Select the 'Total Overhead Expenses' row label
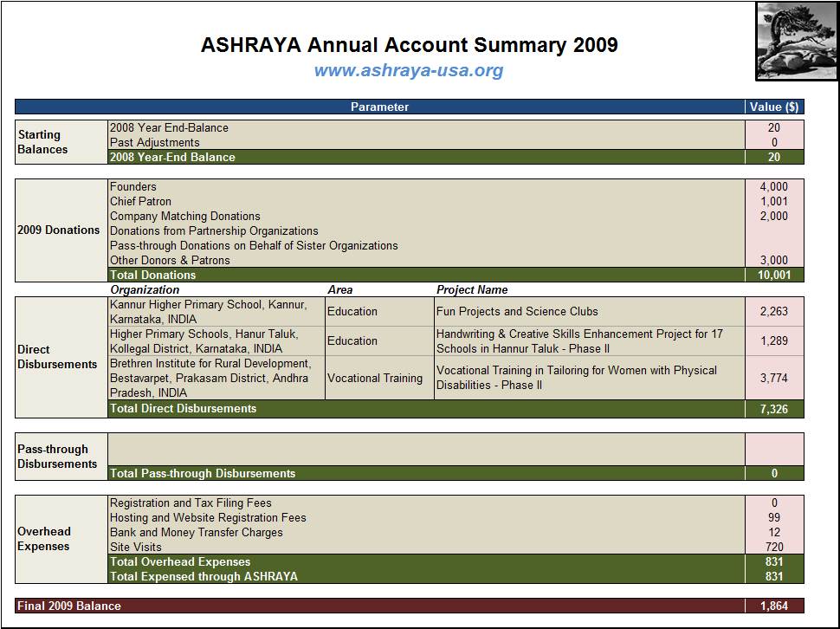Viewport: 840px width, 629px height. point(180,561)
